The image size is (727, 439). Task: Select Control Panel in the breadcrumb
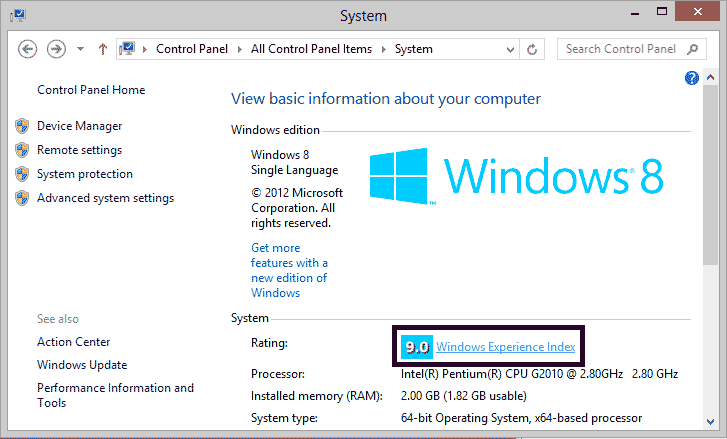pyautogui.click(x=192, y=49)
